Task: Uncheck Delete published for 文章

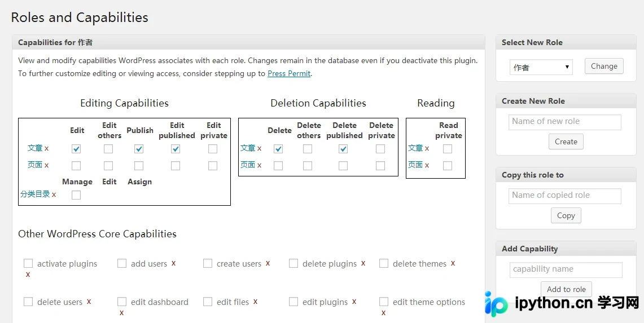Action: [343, 149]
